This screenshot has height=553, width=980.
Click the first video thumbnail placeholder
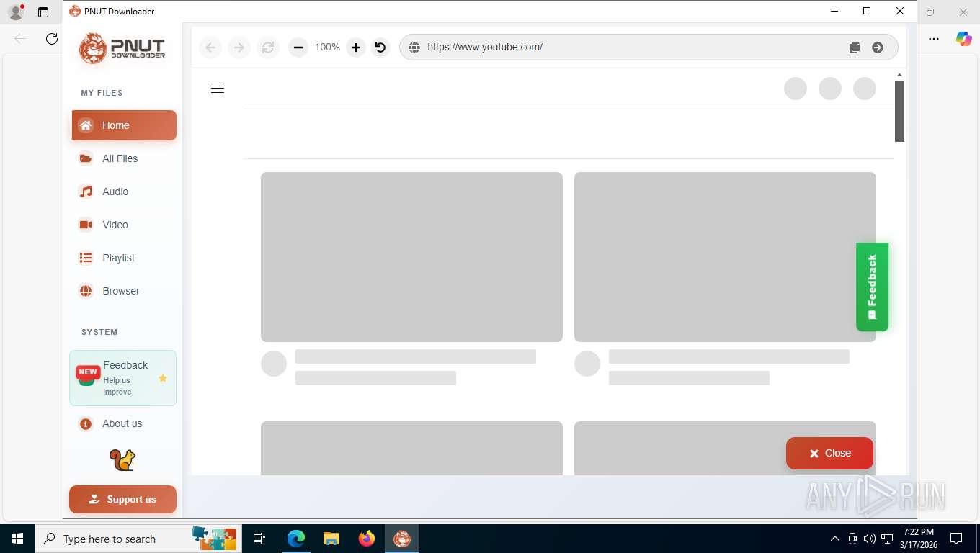click(x=411, y=257)
